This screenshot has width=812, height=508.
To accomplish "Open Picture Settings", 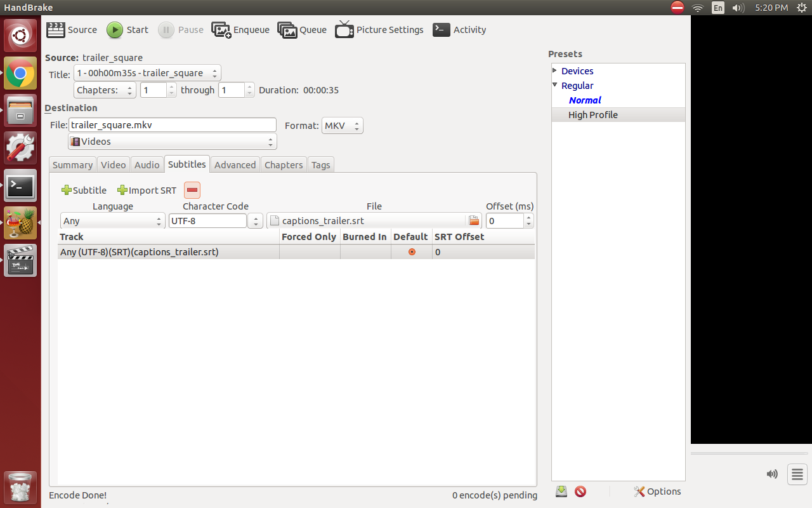I will coord(379,29).
